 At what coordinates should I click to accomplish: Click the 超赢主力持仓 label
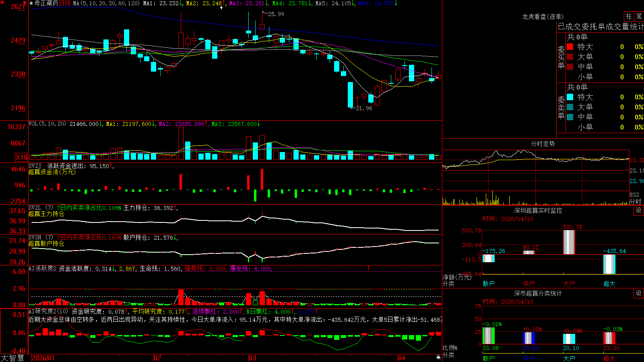coord(46,214)
